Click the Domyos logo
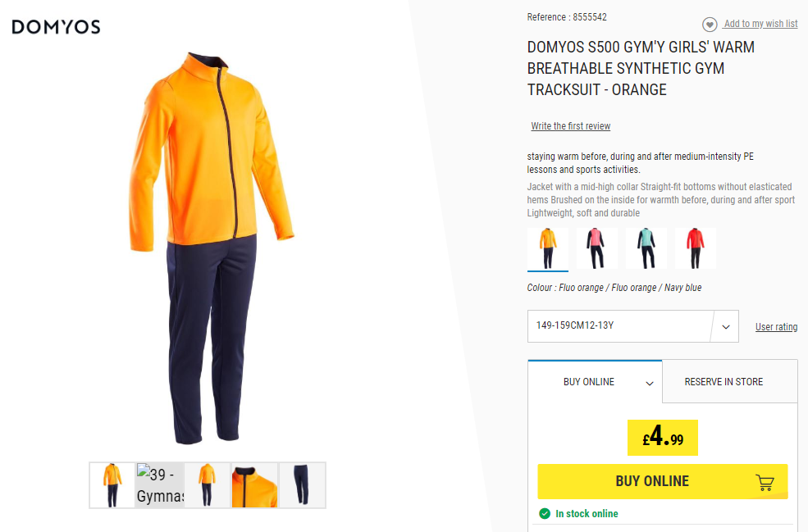Image resolution: width=808 pixels, height=532 pixels. click(x=56, y=27)
